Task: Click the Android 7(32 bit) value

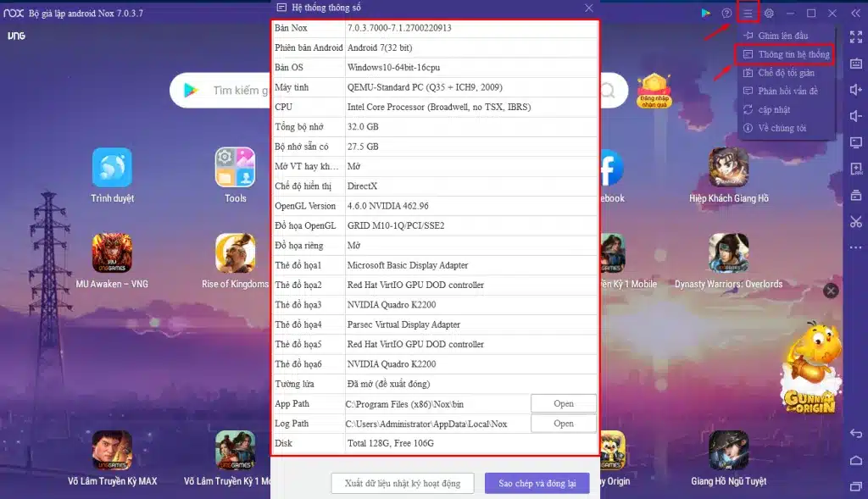Action: pos(380,47)
